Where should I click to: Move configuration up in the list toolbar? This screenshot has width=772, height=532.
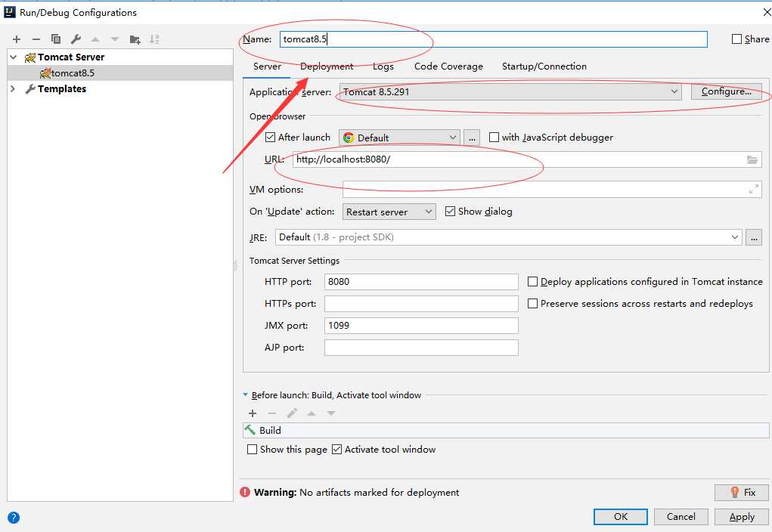point(95,39)
